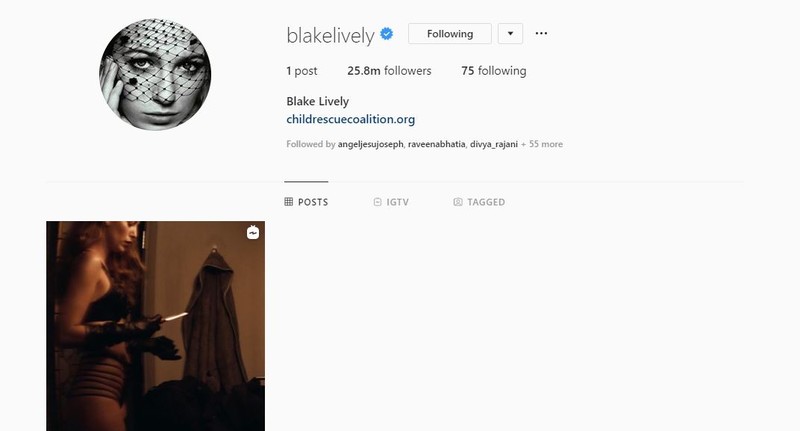The width and height of the screenshot is (800, 431).
Task: Click the grid icon beside POSTS
Action: click(288, 202)
